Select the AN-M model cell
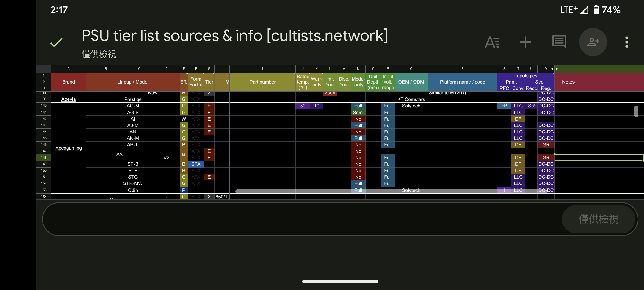Viewport: 644px width, 290px height. 133,138
